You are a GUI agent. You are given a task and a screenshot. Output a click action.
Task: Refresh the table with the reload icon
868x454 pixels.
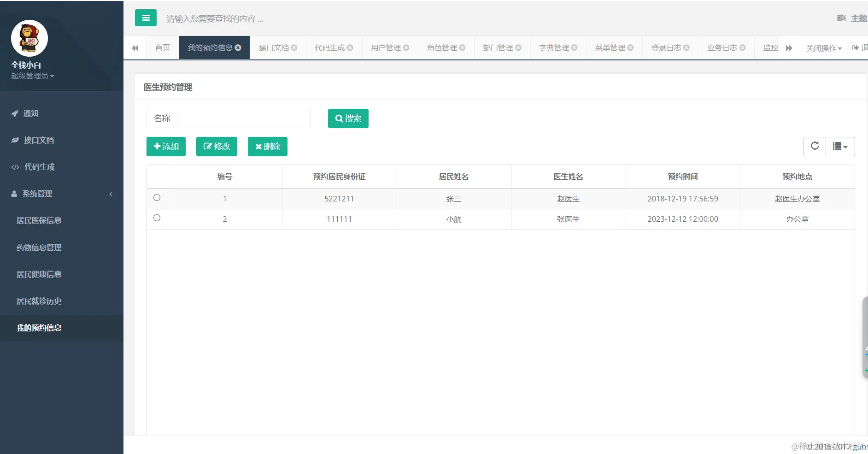coord(815,146)
